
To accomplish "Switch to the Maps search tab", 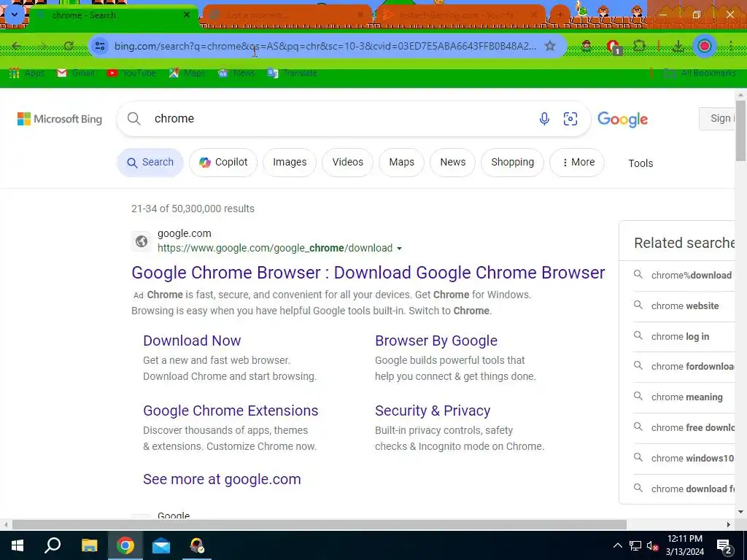I will click(402, 163).
